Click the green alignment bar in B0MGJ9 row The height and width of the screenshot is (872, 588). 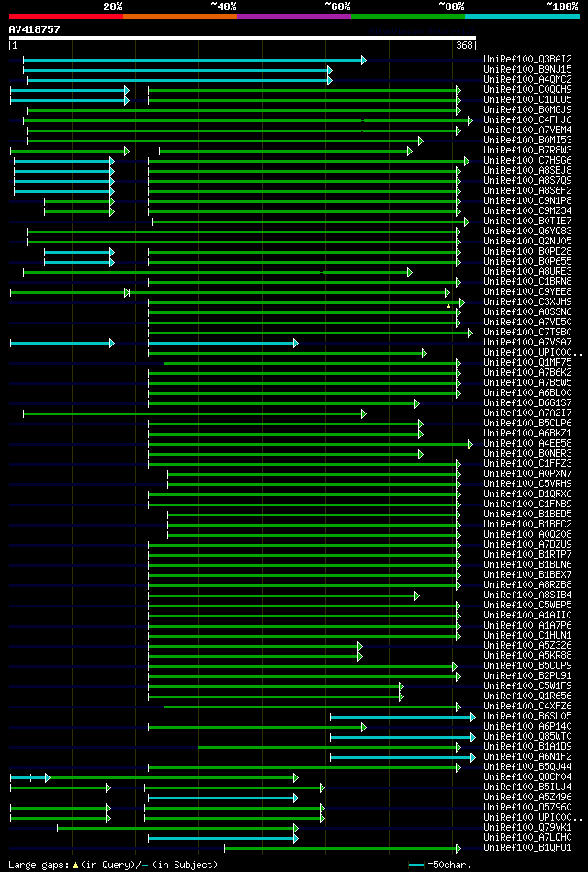coord(243,110)
